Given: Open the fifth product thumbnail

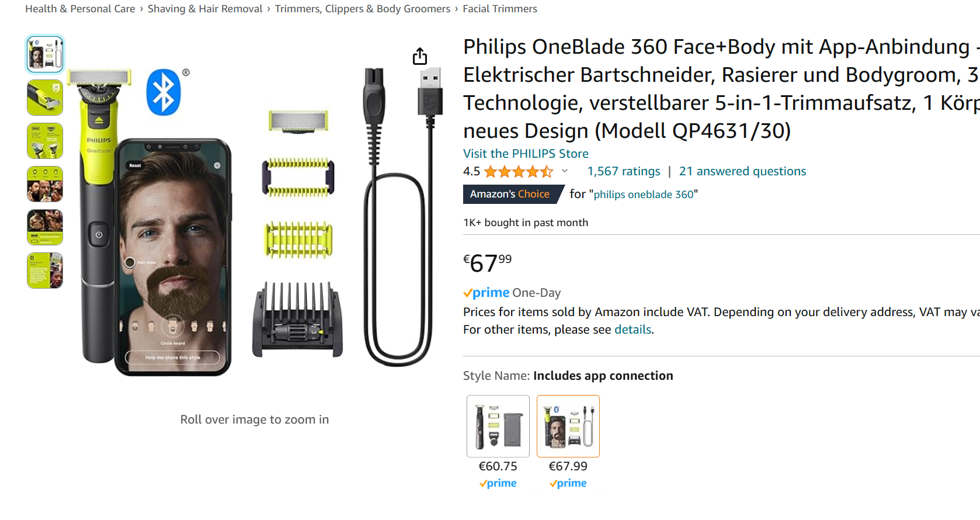Looking at the screenshot, I should [x=45, y=227].
